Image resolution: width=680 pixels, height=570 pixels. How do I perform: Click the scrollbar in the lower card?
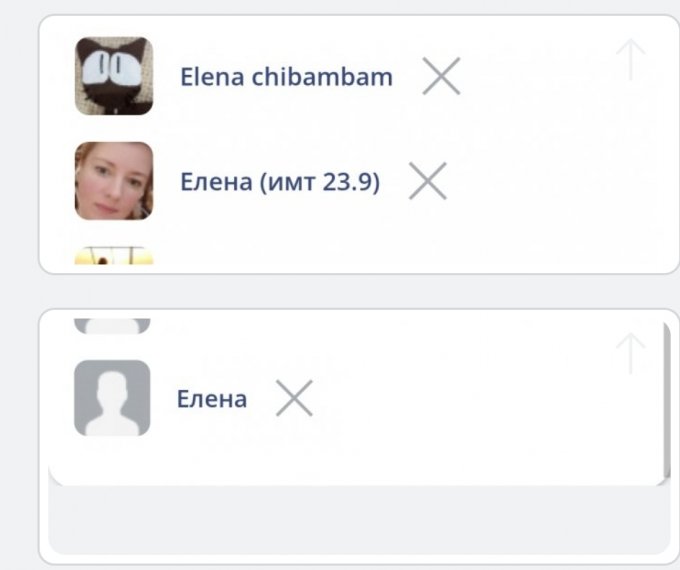(x=667, y=401)
